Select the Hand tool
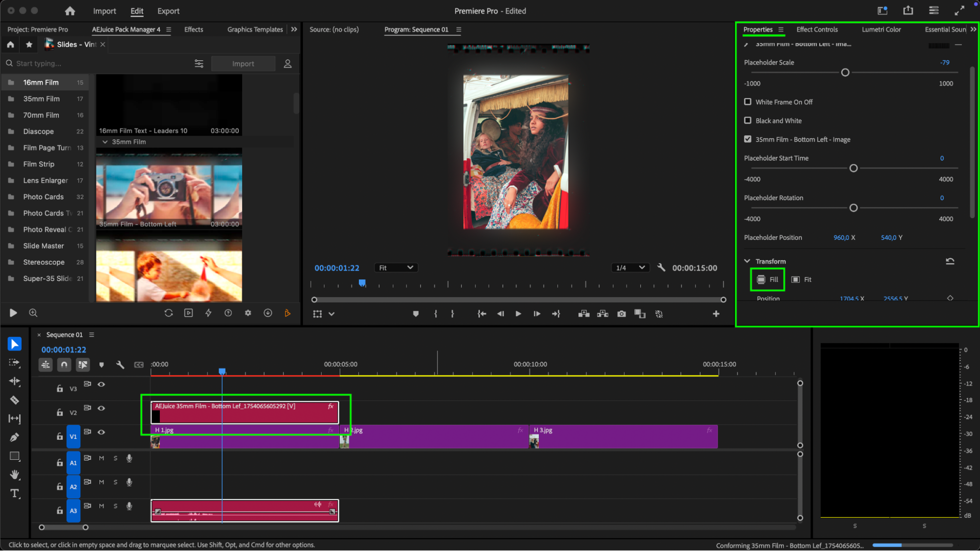Viewport: 980px width, 551px height. click(14, 475)
